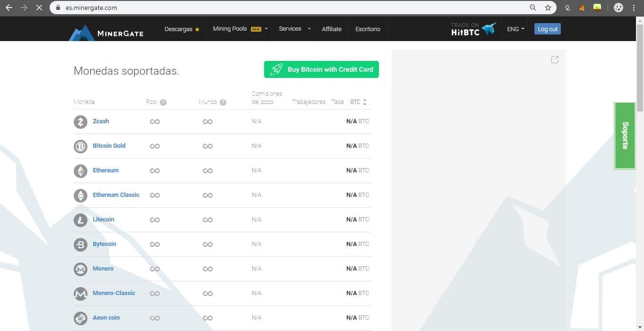Click the yellow extension icon

(x=598, y=7)
